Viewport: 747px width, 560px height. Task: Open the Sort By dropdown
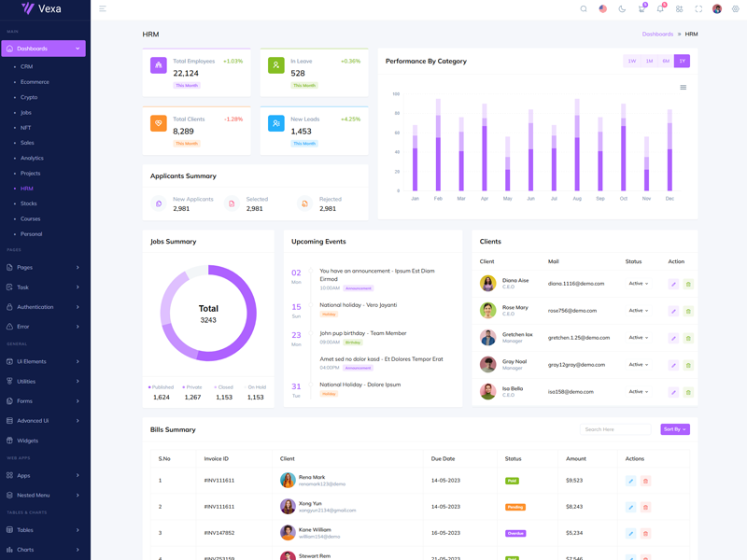[x=674, y=429]
